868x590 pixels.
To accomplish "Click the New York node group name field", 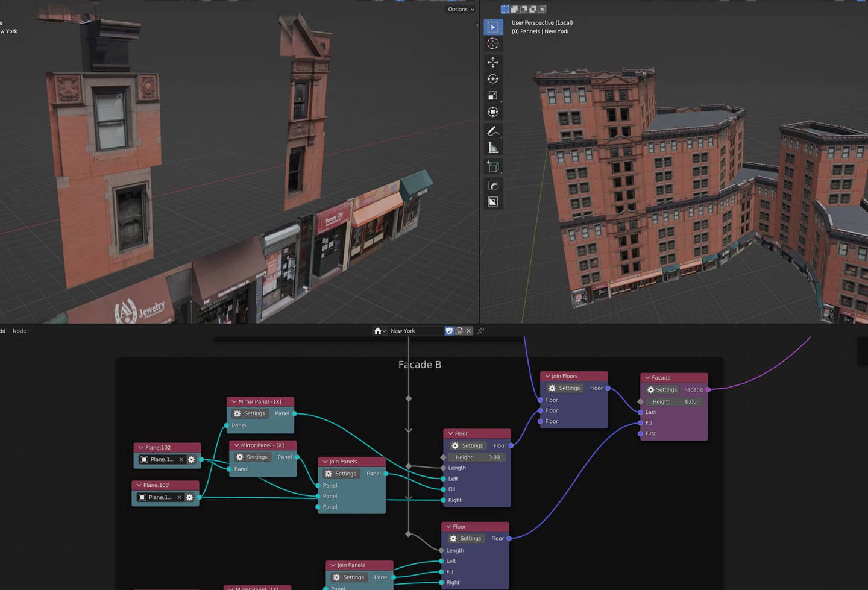I will (416, 331).
